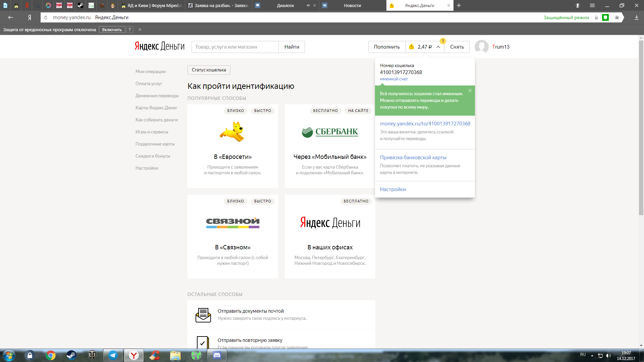Open the first pinned document tab

[x=5, y=5]
